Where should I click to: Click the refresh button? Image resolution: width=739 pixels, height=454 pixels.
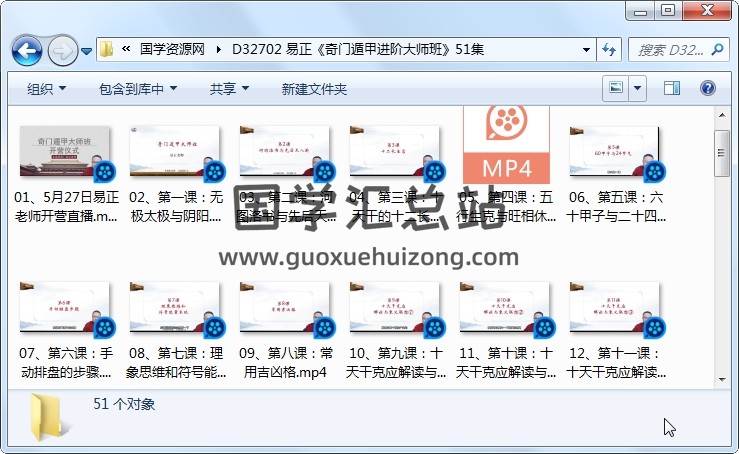pyautogui.click(x=609, y=50)
